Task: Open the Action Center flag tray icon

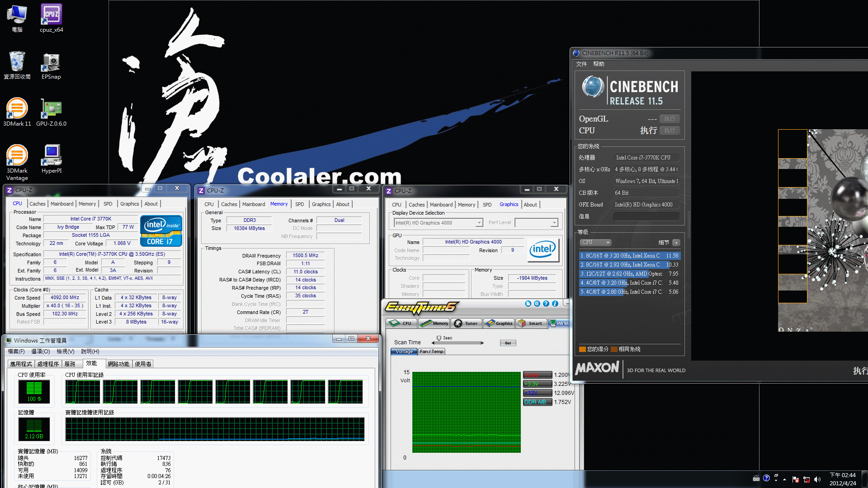Action: 796,479
